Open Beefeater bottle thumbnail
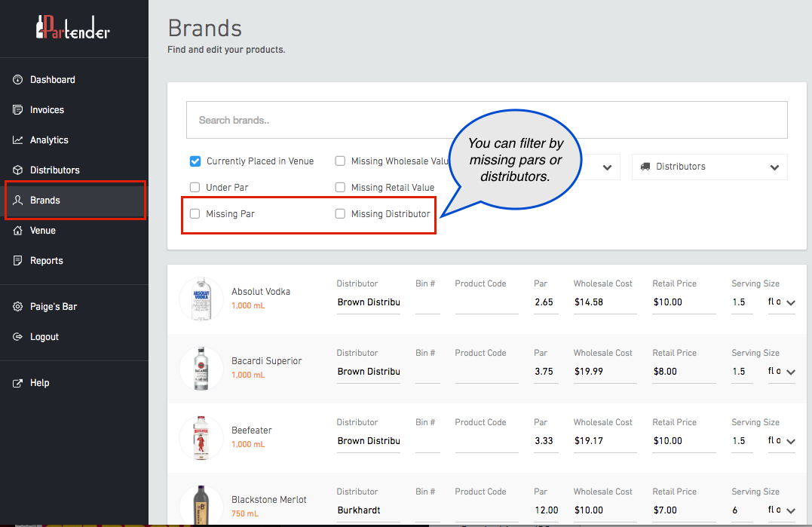This screenshot has width=812, height=527. 201,438
